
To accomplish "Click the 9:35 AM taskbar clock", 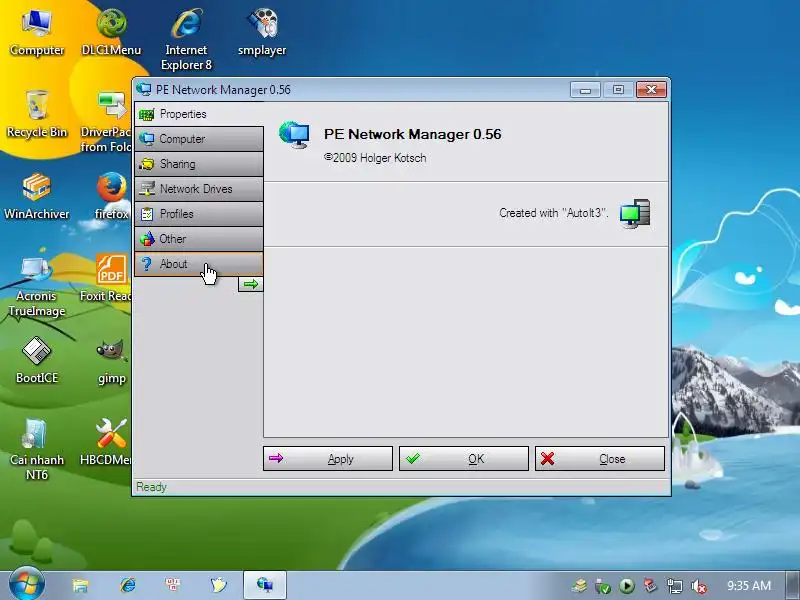I will (x=749, y=586).
